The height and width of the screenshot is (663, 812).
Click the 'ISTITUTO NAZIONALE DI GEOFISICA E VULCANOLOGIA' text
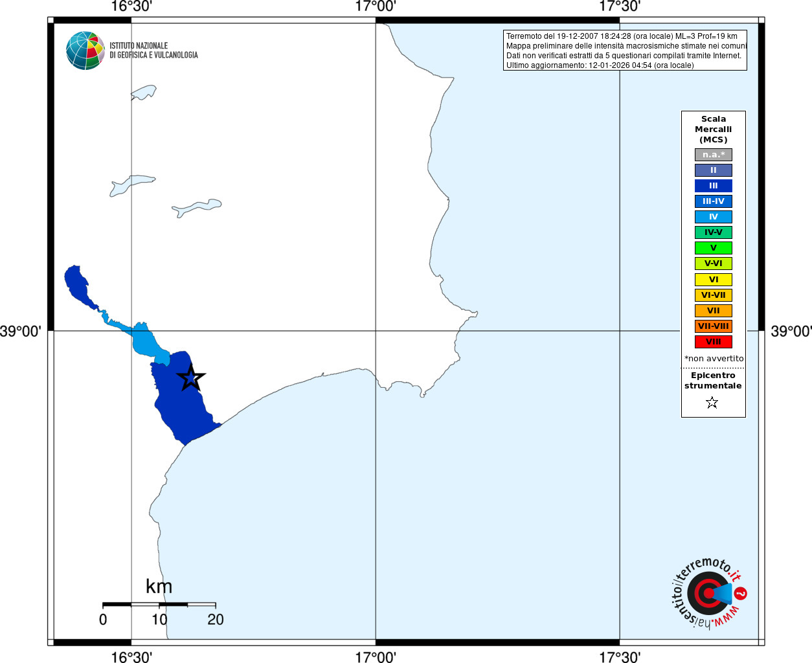pos(153,51)
